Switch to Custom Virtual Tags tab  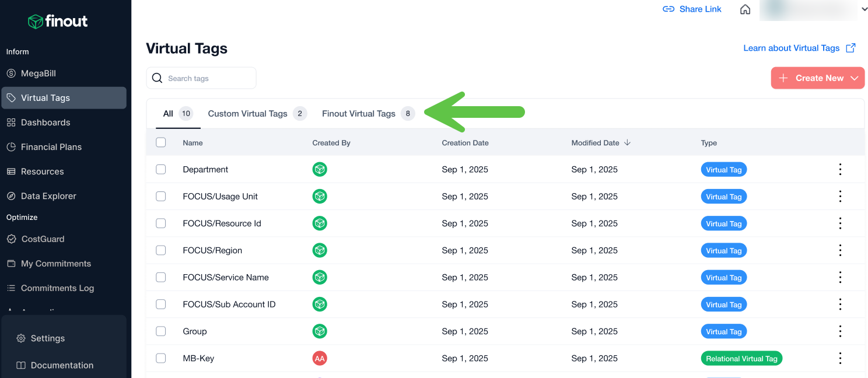(248, 114)
